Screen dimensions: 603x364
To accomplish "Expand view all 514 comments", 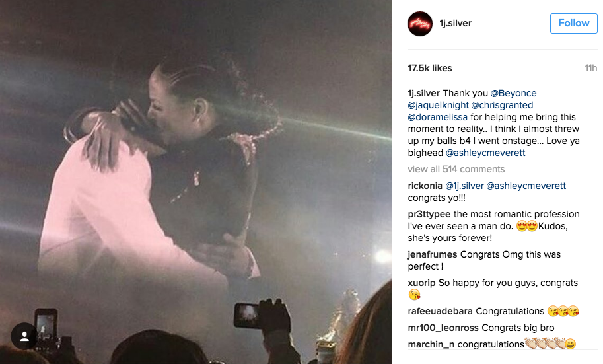I will coord(456,169).
